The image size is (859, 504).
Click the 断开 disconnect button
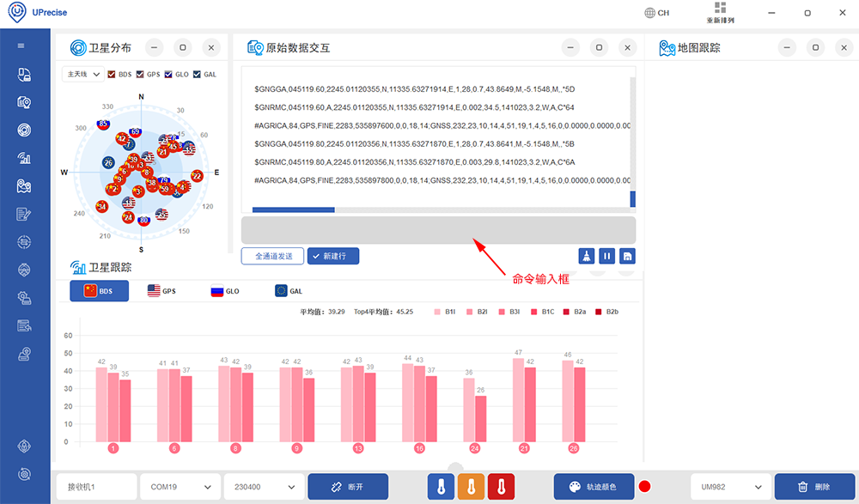click(x=348, y=487)
